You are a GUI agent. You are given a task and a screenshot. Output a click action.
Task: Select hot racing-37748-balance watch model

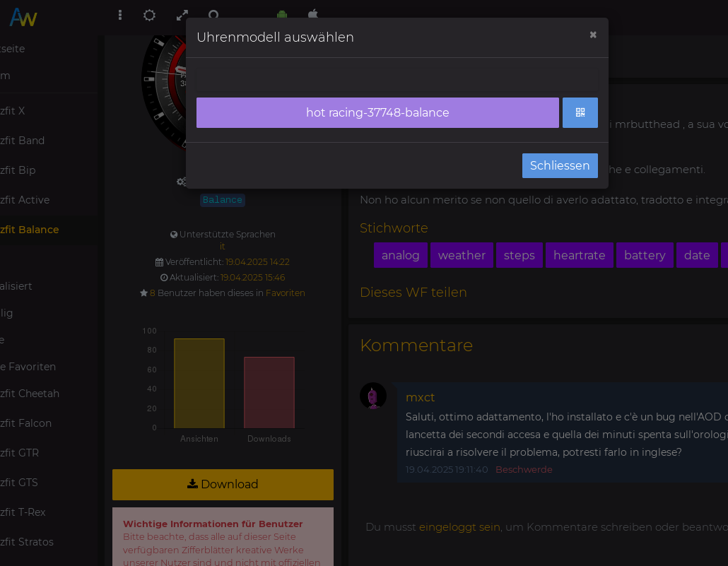click(377, 112)
